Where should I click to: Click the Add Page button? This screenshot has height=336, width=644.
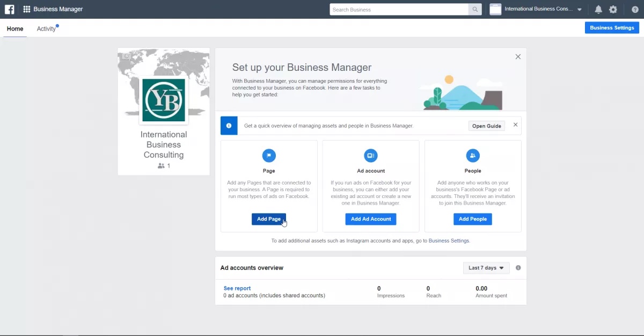[x=269, y=219]
